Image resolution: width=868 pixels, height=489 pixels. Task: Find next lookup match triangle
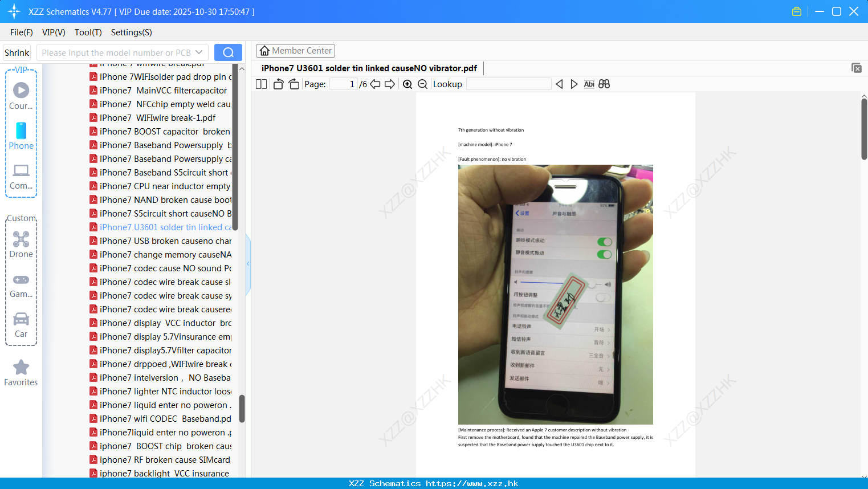coord(574,84)
